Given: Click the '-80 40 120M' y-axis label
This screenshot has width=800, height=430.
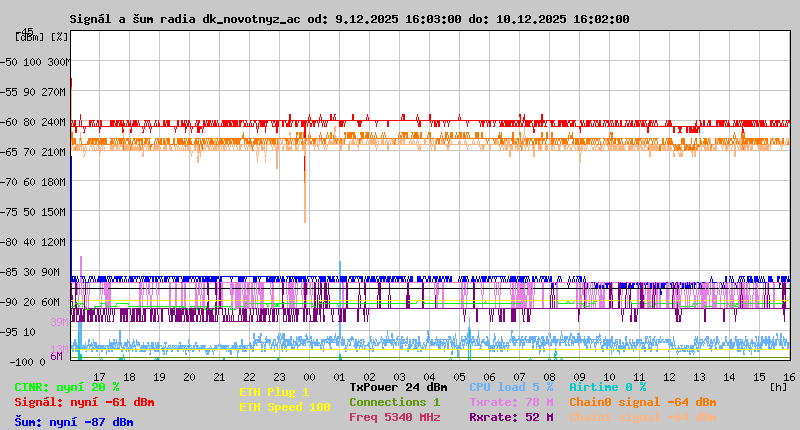Looking at the screenshot, I should tap(33, 242).
